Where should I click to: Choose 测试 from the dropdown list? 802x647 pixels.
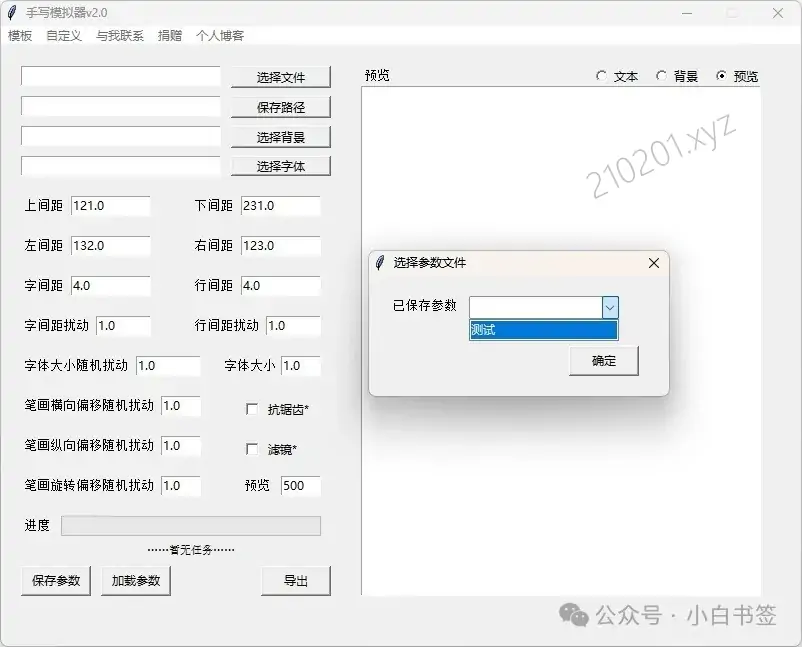pos(543,330)
